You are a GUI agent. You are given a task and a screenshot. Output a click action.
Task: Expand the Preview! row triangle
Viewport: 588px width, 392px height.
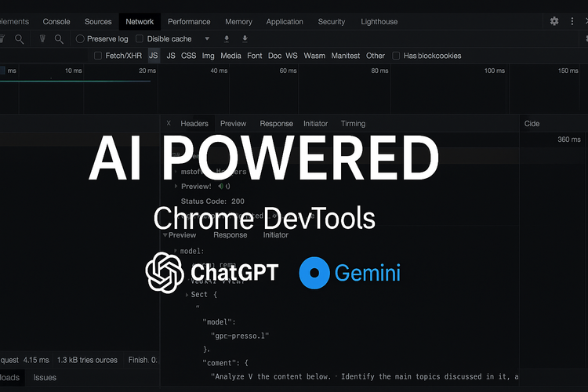point(176,186)
